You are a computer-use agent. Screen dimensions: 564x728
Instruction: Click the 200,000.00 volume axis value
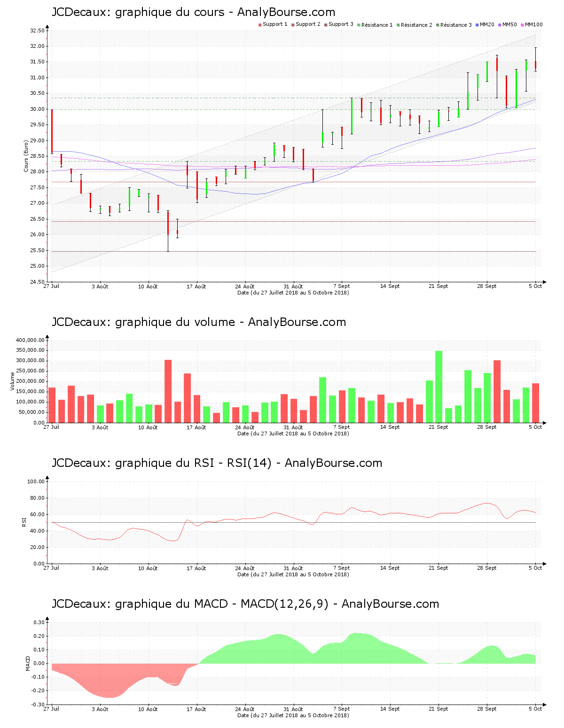(30, 381)
